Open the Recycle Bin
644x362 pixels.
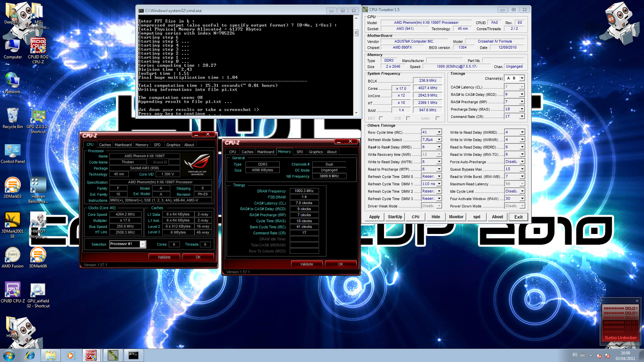point(12,118)
